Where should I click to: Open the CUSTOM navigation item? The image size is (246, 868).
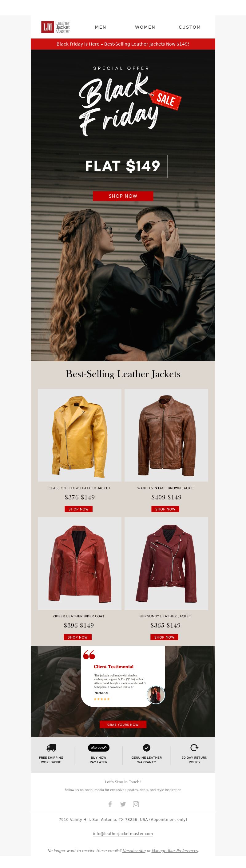click(x=190, y=27)
